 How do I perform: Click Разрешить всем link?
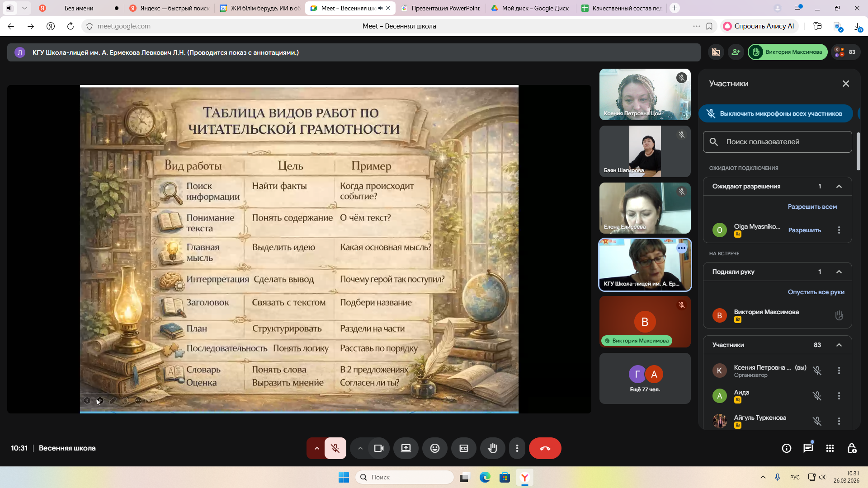pos(812,206)
